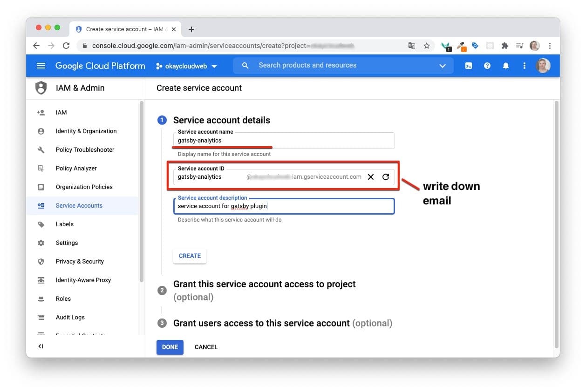
Task: Click the Privacy & Security shield icon
Action: (41, 261)
